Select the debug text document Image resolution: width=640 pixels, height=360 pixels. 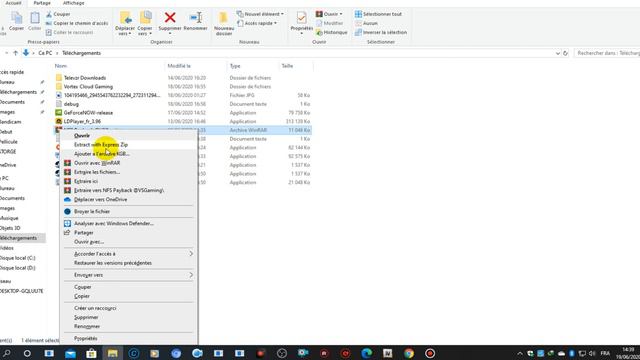71,104
